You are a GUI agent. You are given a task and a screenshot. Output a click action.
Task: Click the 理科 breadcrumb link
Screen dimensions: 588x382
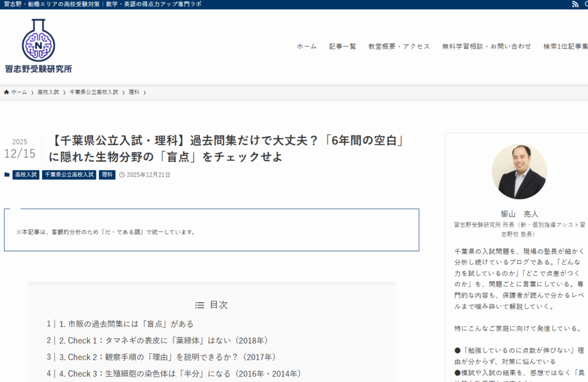(x=134, y=92)
